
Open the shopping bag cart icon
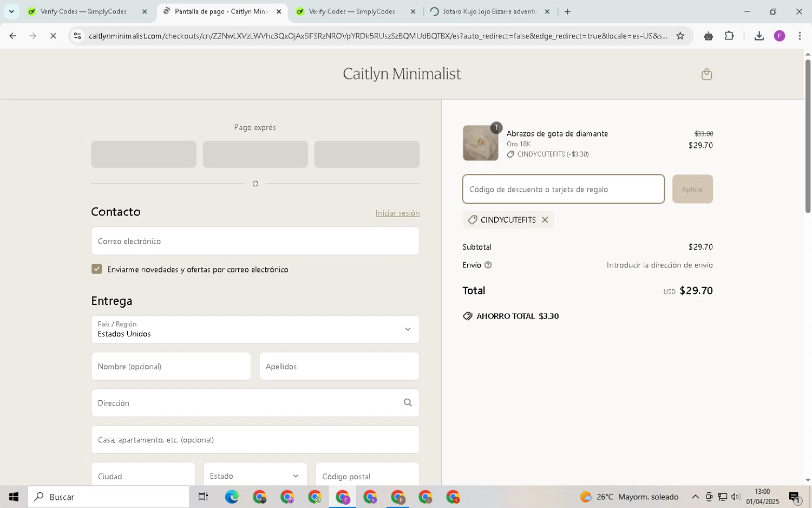[706, 74]
